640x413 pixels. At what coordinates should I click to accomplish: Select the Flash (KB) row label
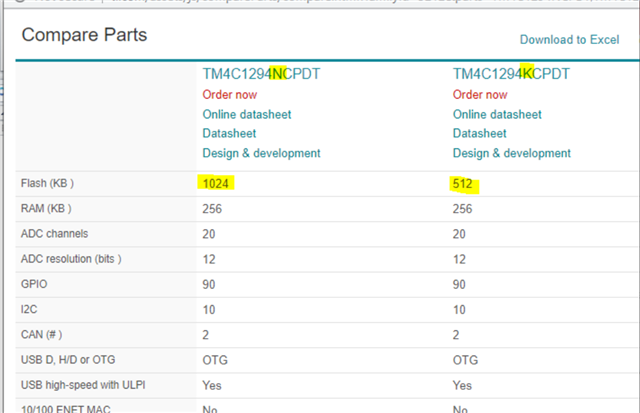[47, 183]
